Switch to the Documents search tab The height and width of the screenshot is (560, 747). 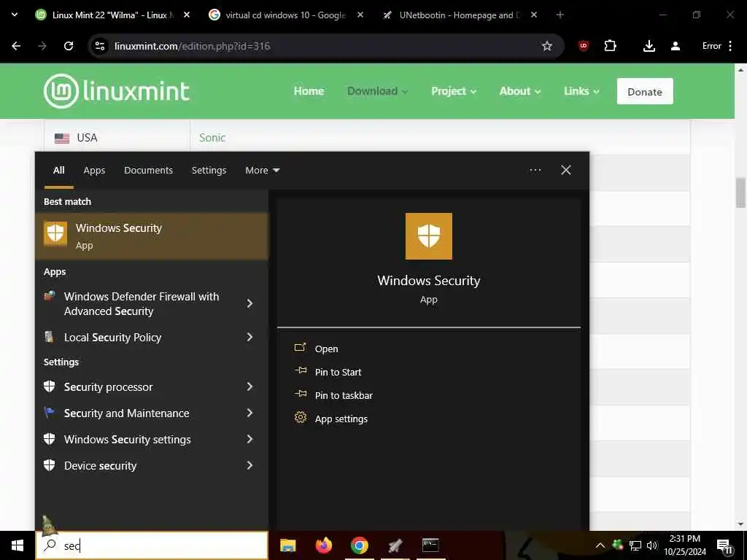148,170
